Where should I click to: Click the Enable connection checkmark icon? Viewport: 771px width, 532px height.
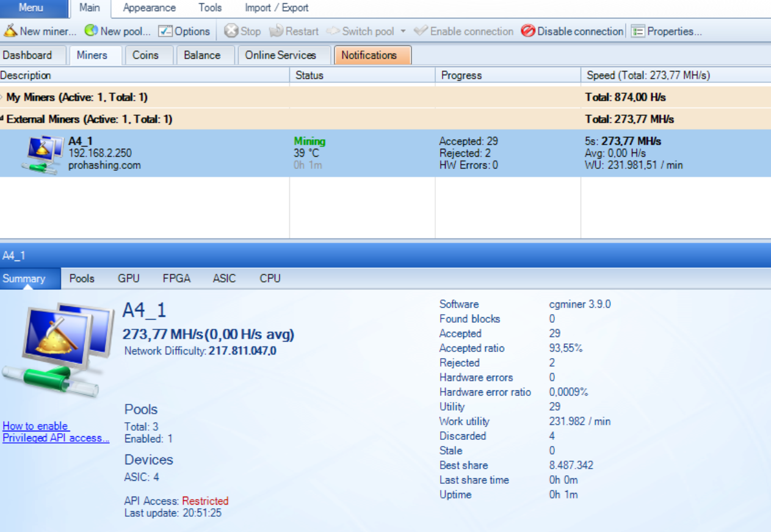click(421, 31)
